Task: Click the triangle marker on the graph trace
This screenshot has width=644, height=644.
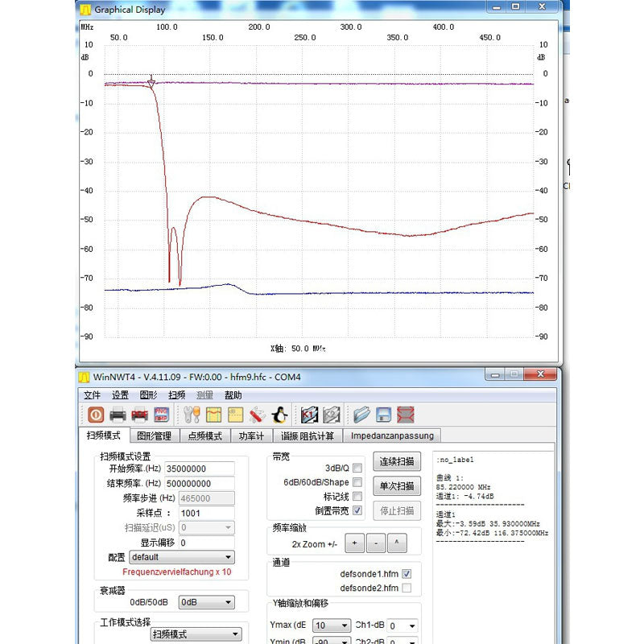Action: [151, 83]
